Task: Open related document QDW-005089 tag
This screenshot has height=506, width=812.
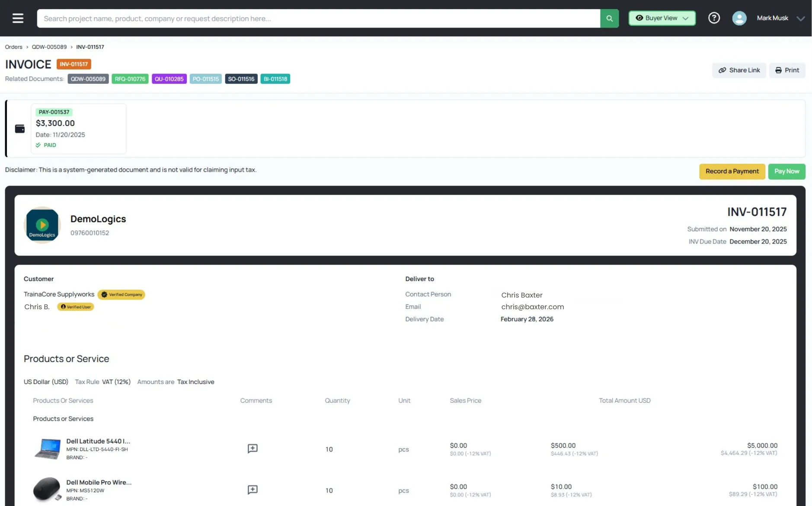Action: 88,79
